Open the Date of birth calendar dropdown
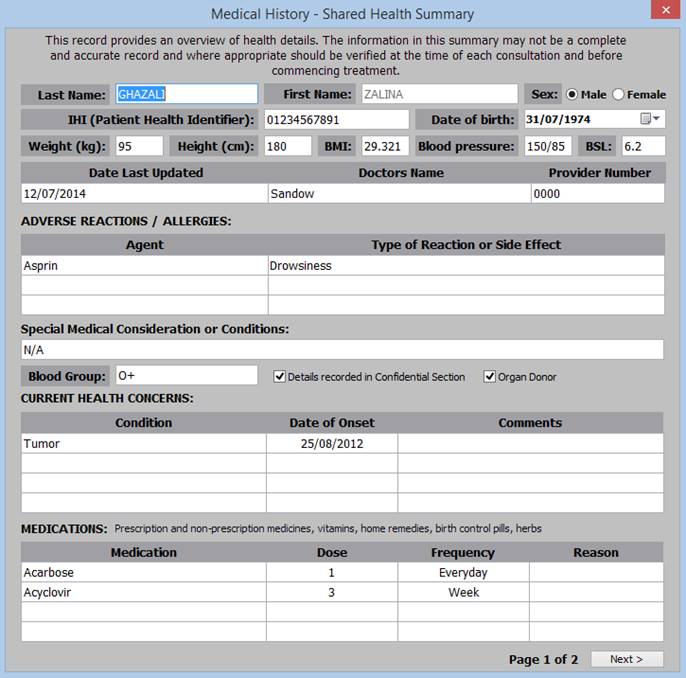This screenshot has height=678, width=686. (650, 119)
